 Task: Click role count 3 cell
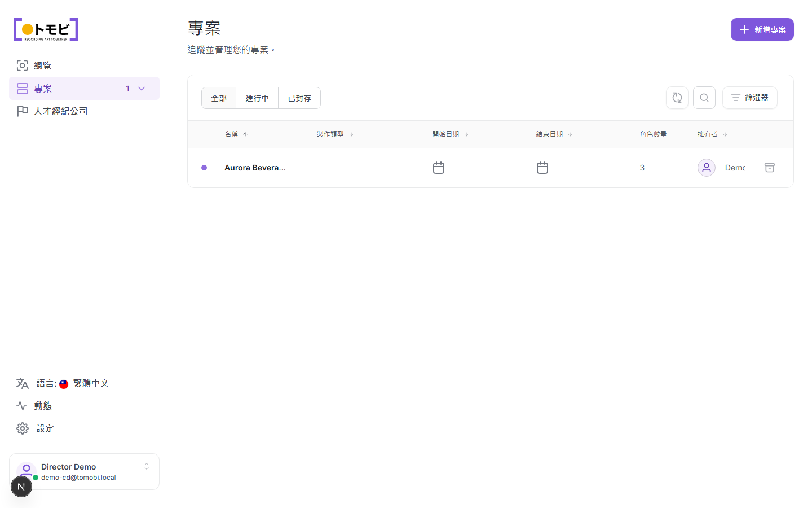point(642,168)
